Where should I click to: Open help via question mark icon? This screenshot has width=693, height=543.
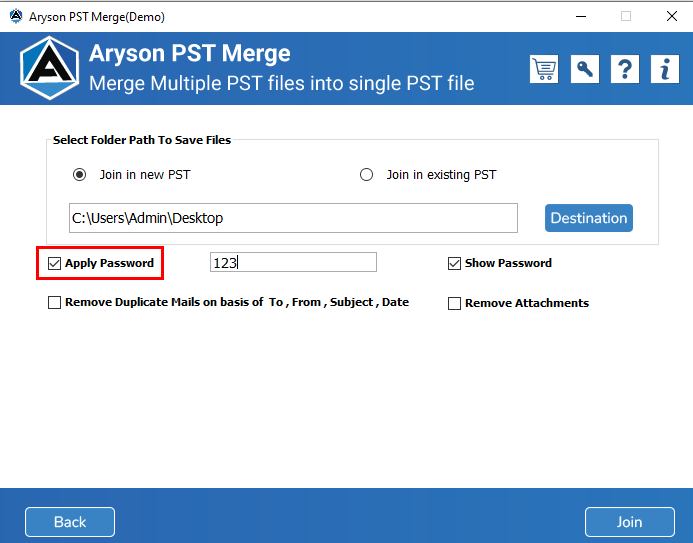(624, 69)
